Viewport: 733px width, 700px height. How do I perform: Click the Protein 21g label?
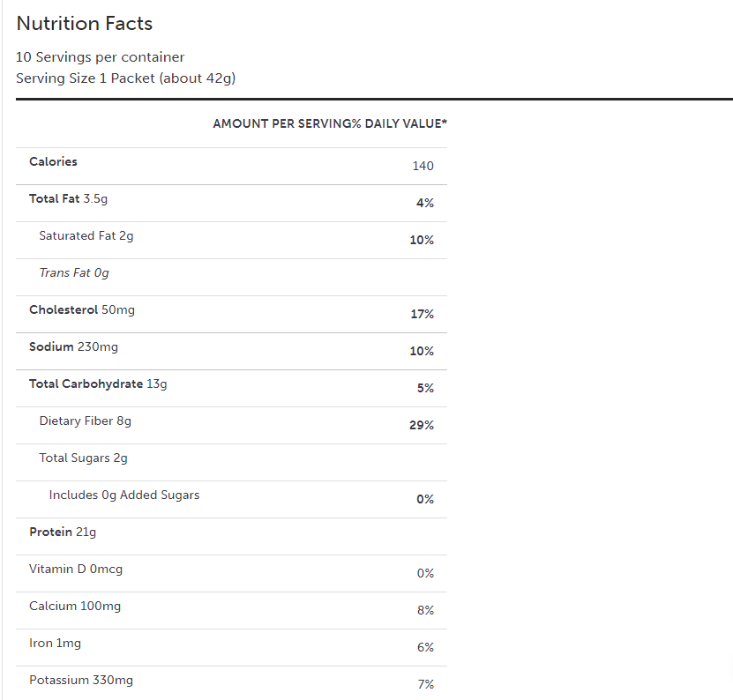pos(63,532)
